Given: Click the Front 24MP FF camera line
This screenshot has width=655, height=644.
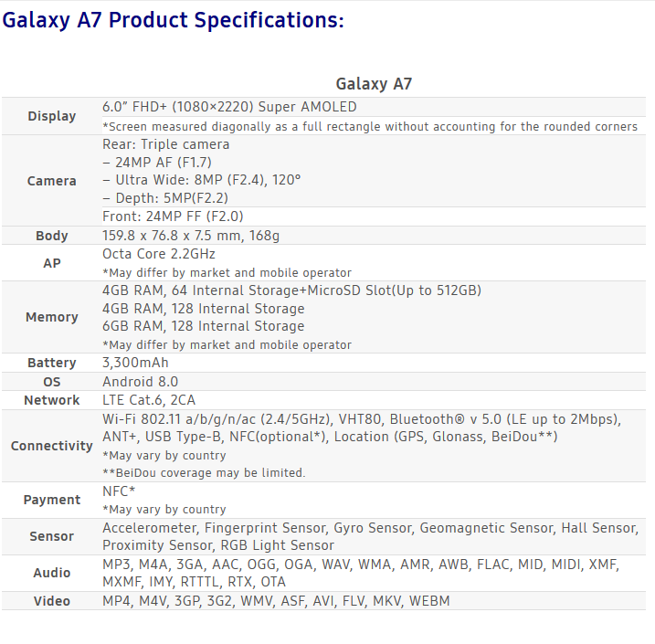Looking at the screenshot, I should point(173,216).
